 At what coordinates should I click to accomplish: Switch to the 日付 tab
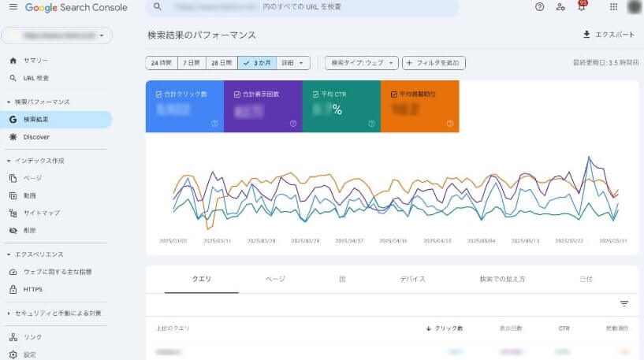pos(586,279)
